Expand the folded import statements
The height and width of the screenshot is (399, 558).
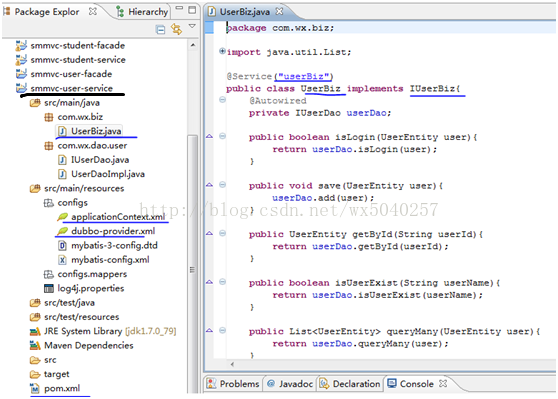point(222,51)
